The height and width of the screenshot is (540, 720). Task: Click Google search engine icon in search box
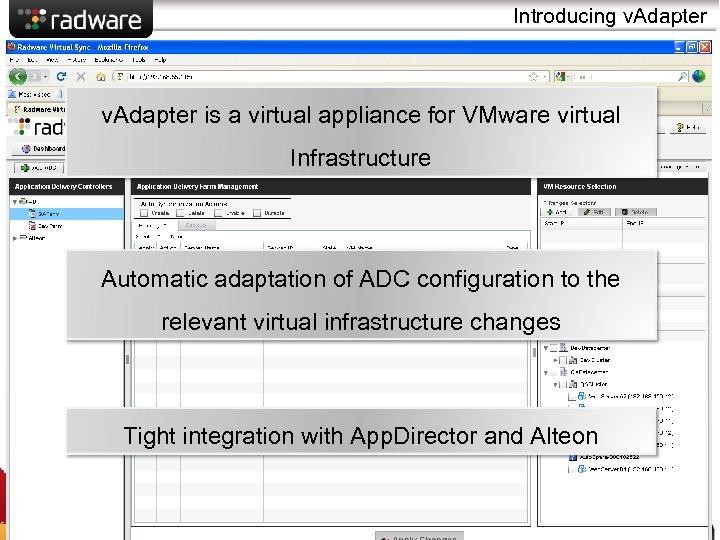560,77
